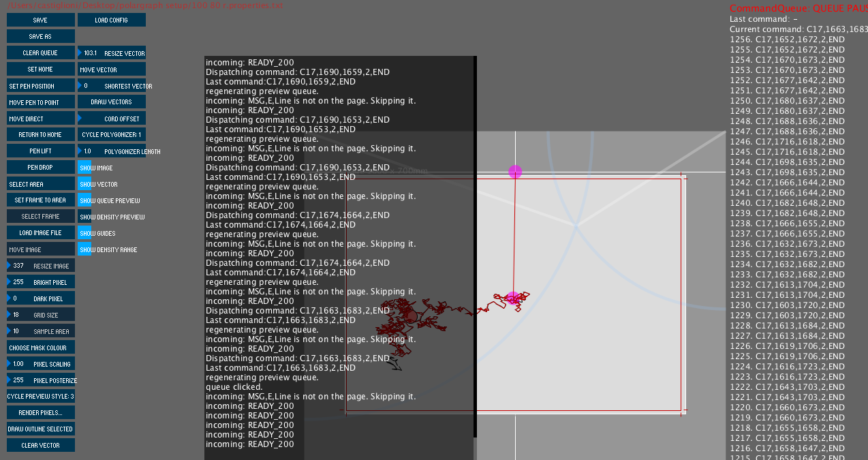The height and width of the screenshot is (460, 868).
Task: Activate MOVE PEN TO POINT
Action: coord(40,102)
